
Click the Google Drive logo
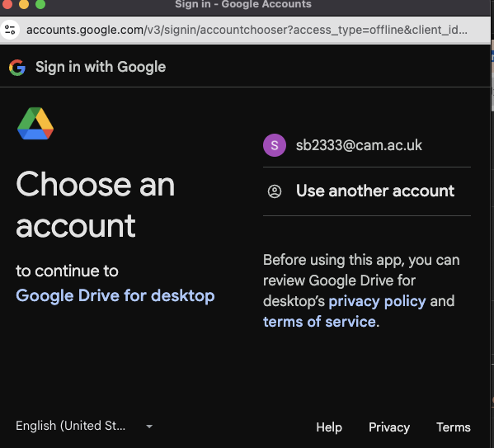[35, 123]
